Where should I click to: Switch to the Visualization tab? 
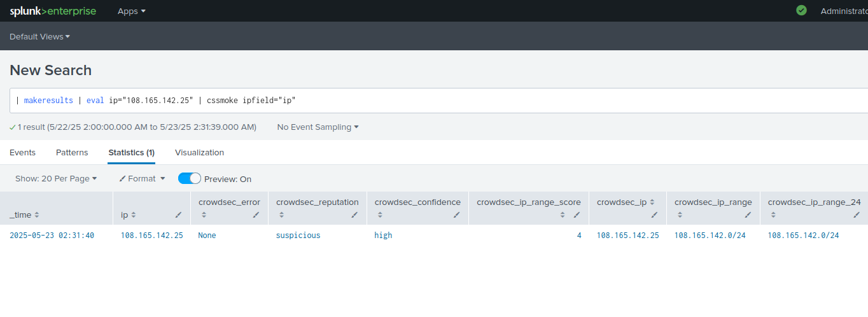point(199,153)
